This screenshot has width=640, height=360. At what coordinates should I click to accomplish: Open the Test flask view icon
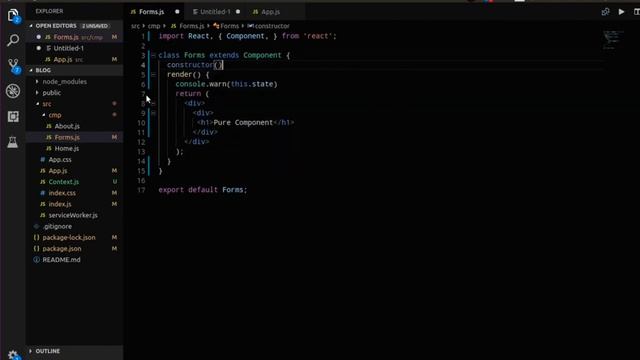click(13, 142)
